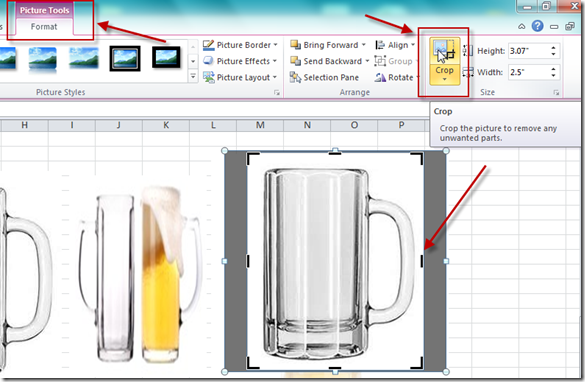Open the Size dialog launcher

click(556, 93)
